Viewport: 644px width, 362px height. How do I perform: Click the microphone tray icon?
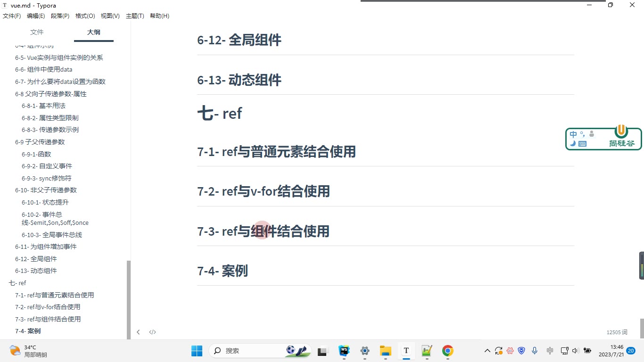[535, 351]
